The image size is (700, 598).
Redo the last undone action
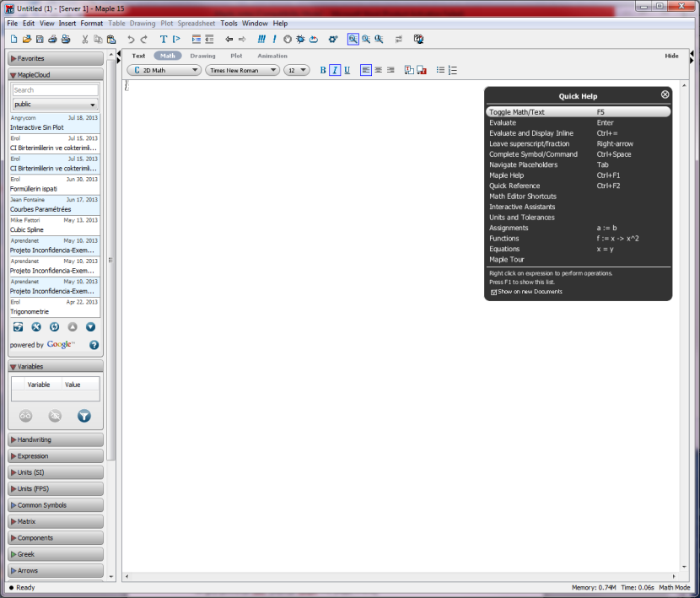(143, 40)
